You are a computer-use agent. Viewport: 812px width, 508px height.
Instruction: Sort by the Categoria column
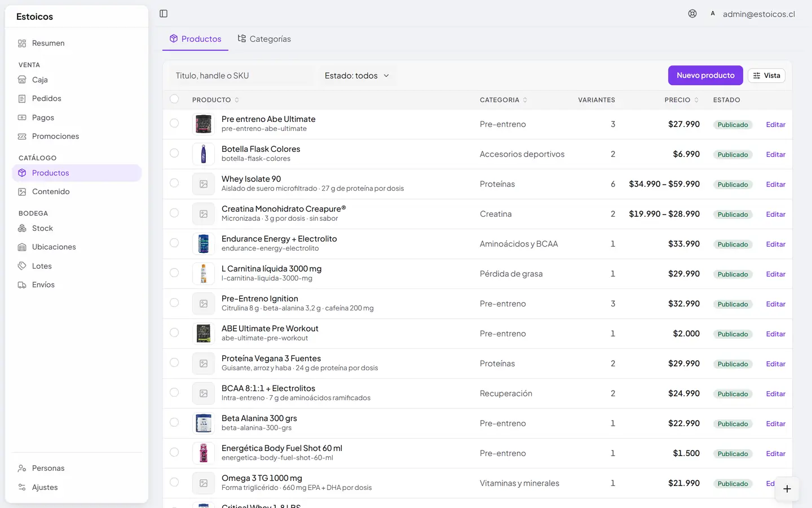(504, 100)
